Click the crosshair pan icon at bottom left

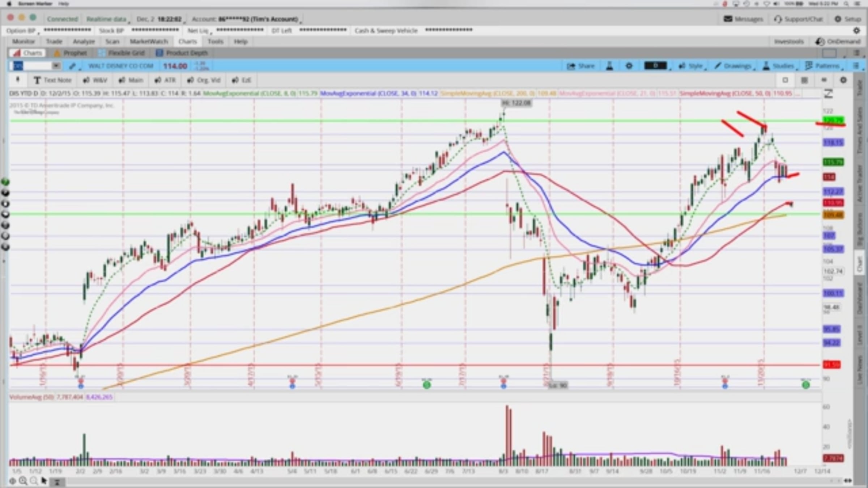pyautogui.click(x=12, y=481)
